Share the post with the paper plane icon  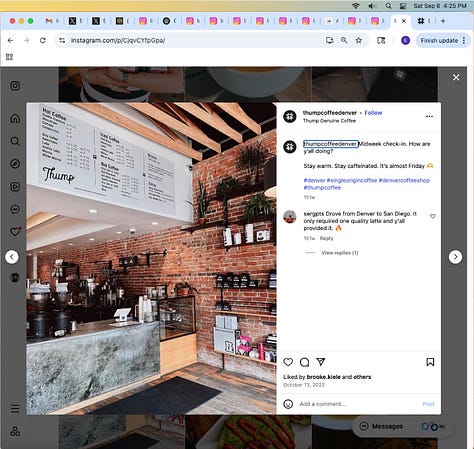tap(321, 362)
